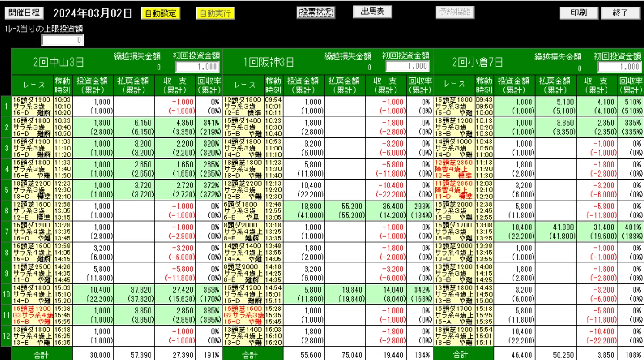Select 初回投資金額 field for 1回阪神3日
The image size is (644, 360).
pos(408,67)
